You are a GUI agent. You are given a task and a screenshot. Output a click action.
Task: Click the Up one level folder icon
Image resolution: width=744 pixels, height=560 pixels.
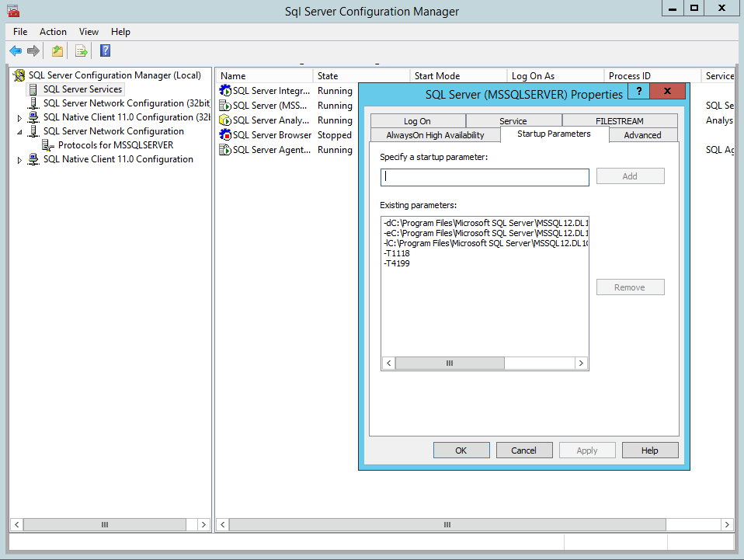click(57, 50)
